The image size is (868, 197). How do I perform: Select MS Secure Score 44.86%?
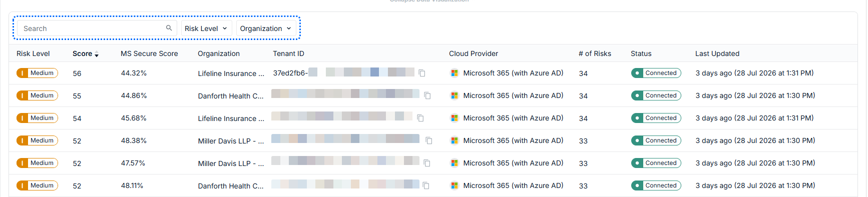pos(134,95)
